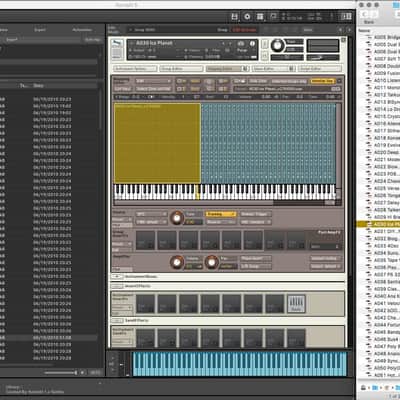Click the Aux button in rack header

pyautogui.click(x=308, y=30)
